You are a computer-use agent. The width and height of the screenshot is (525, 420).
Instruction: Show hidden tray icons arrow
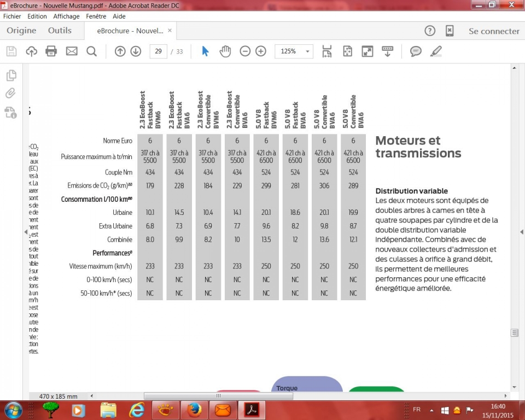click(x=431, y=410)
